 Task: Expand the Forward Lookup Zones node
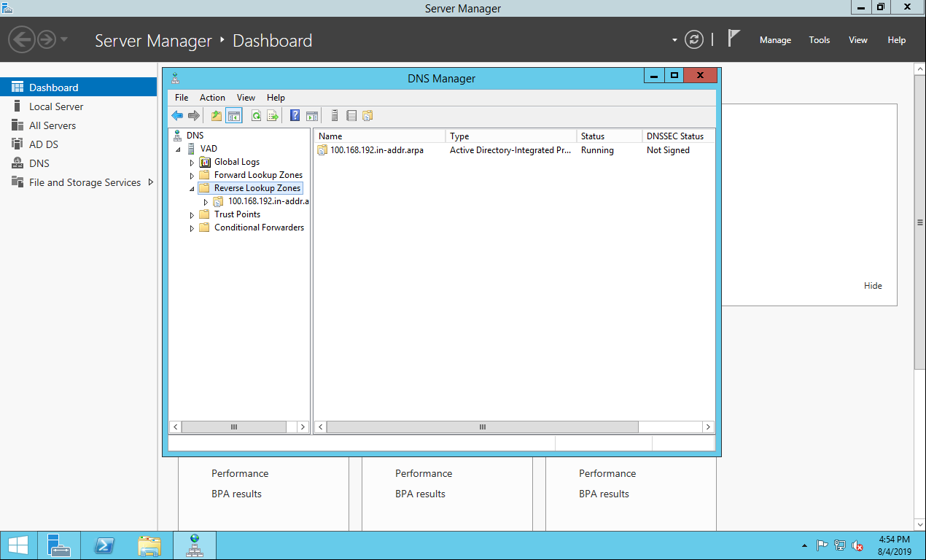click(192, 176)
